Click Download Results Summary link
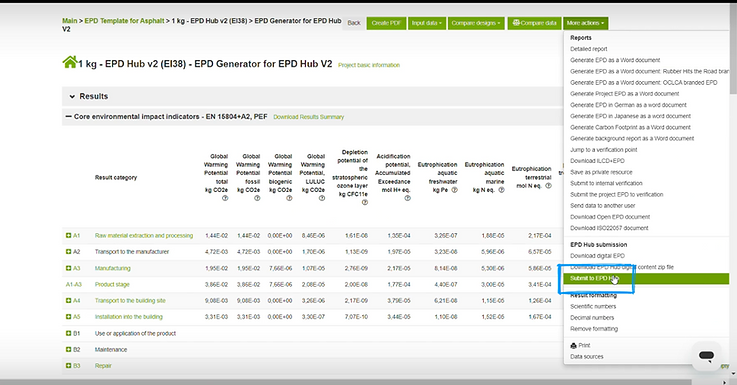 (308, 117)
